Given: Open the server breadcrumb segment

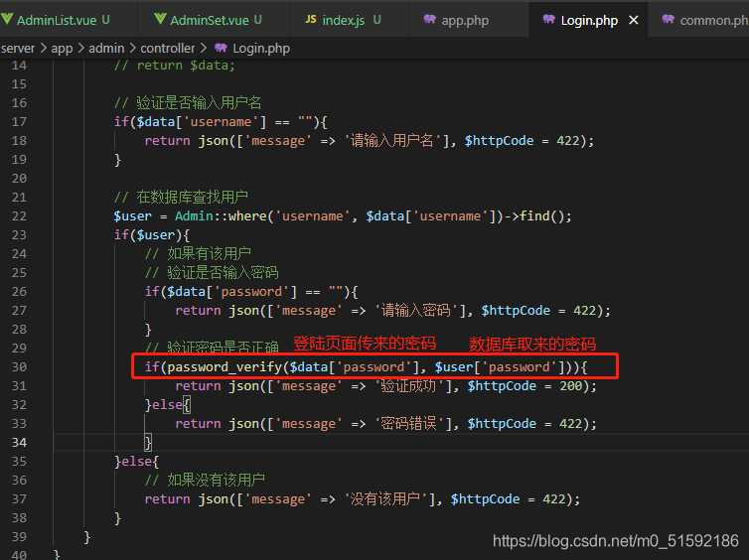Looking at the screenshot, I should 18,49.
